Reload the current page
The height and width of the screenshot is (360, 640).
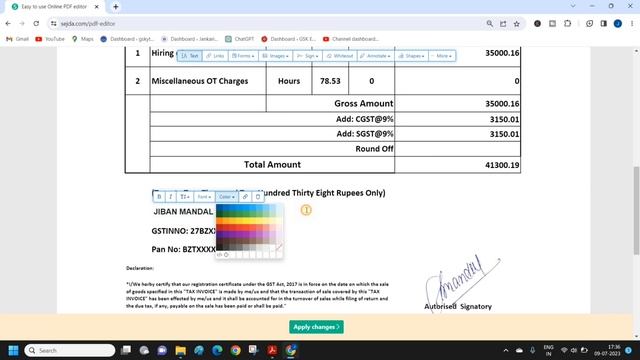(x=36, y=24)
